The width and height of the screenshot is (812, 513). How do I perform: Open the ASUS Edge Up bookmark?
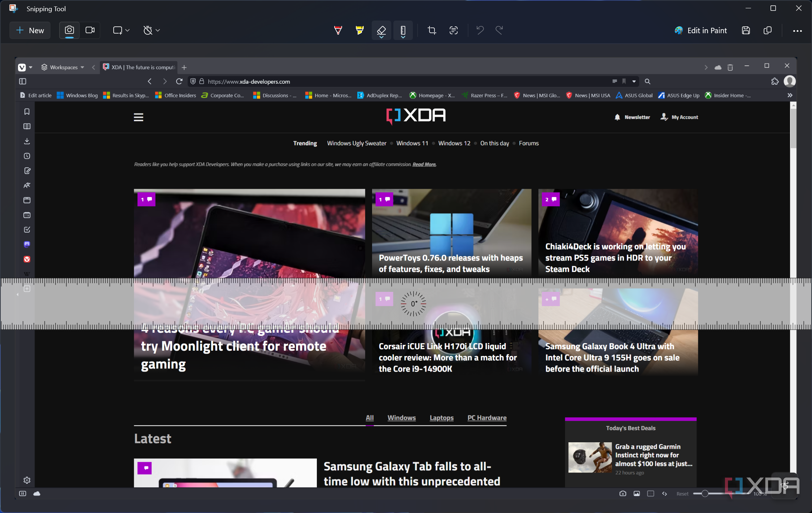[x=678, y=96]
